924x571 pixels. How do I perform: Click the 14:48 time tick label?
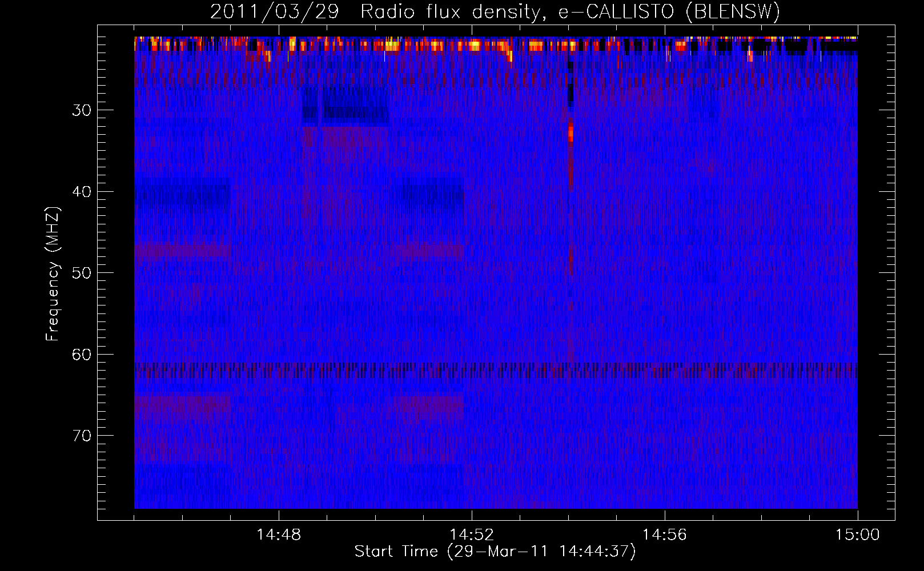point(279,535)
